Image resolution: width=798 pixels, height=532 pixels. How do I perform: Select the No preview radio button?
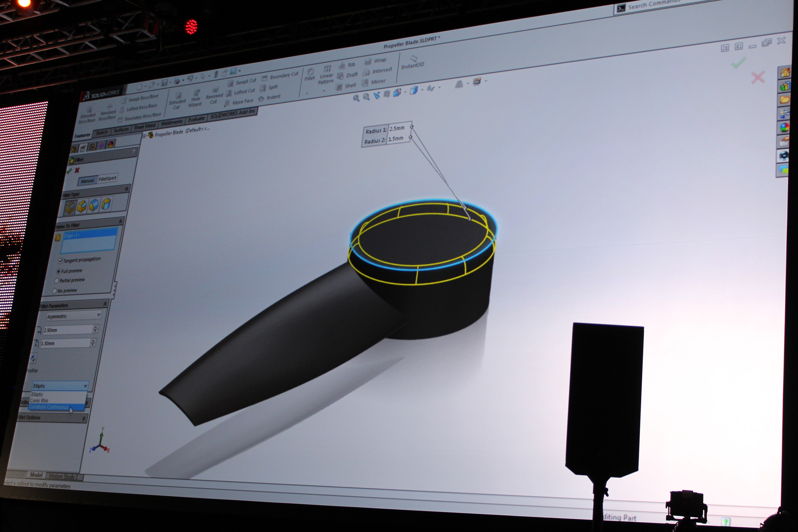coord(54,291)
